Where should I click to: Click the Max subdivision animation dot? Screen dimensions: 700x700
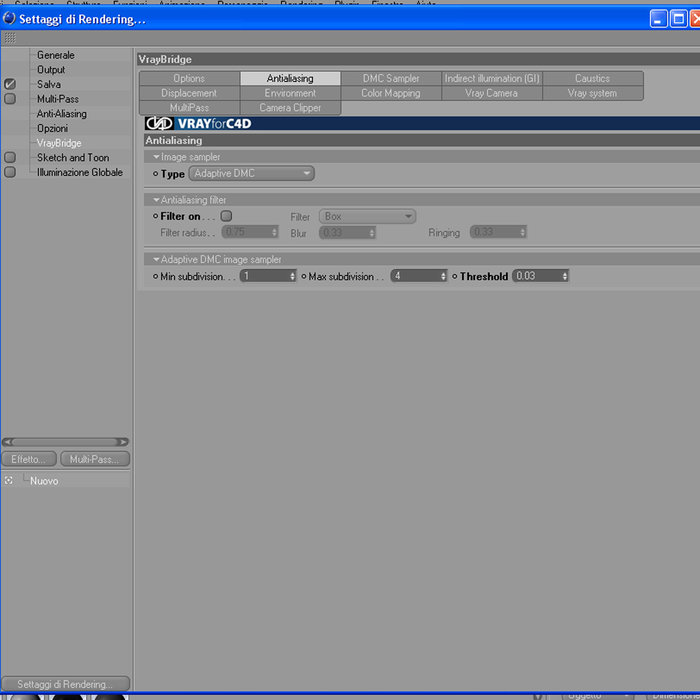point(304,276)
